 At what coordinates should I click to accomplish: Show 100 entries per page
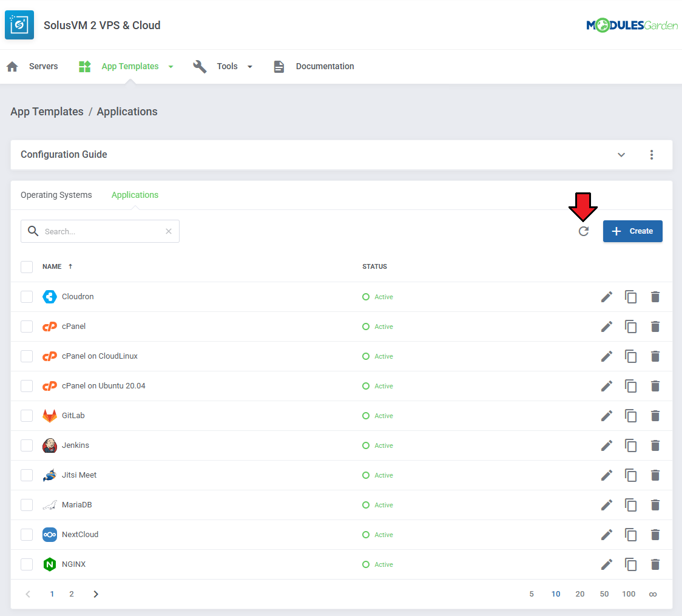tap(629, 594)
